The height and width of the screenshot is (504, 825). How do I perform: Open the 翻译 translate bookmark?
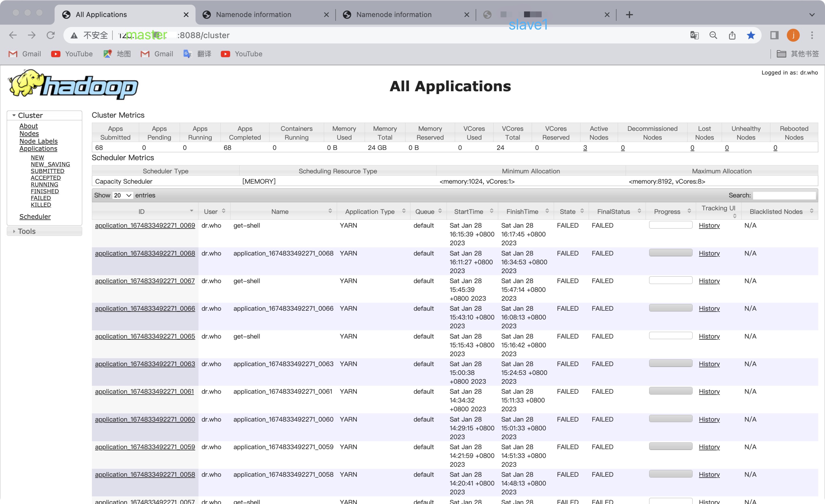(x=198, y=54)
